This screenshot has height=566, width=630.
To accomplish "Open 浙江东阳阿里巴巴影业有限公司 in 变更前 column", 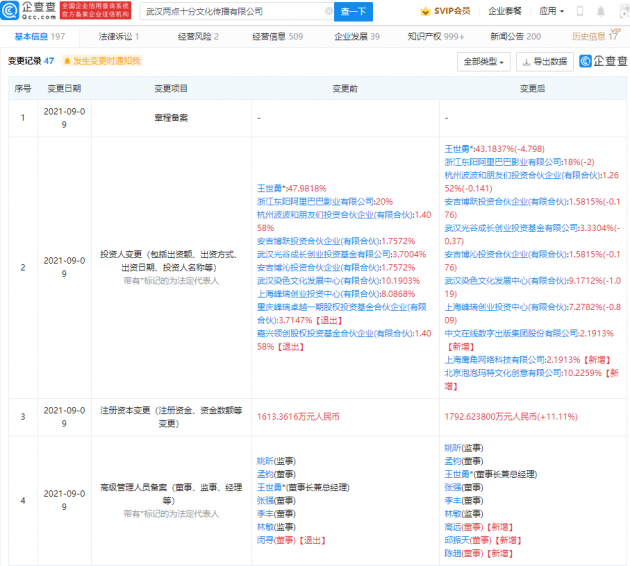I will point(315,202).
